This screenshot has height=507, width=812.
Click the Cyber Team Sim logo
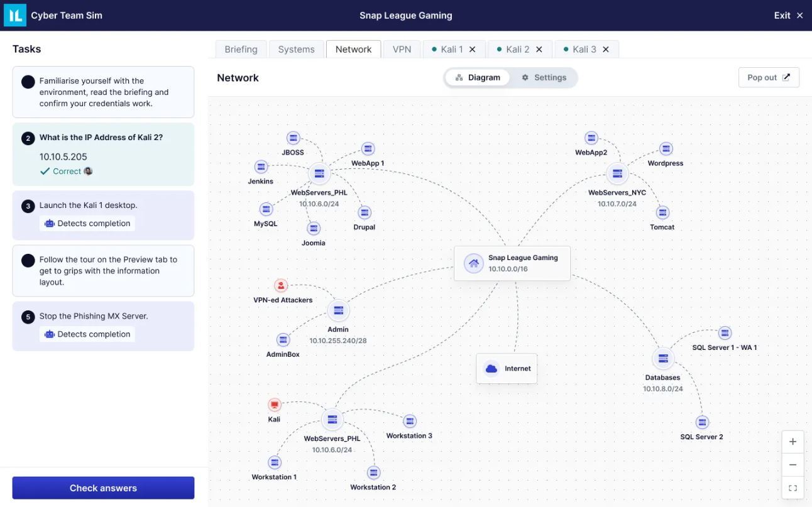[14, 14]
